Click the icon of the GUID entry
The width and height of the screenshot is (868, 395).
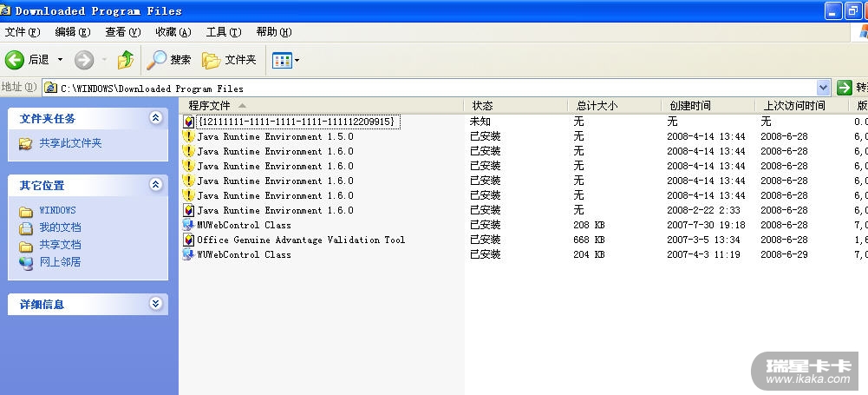(x=189, y=122)
